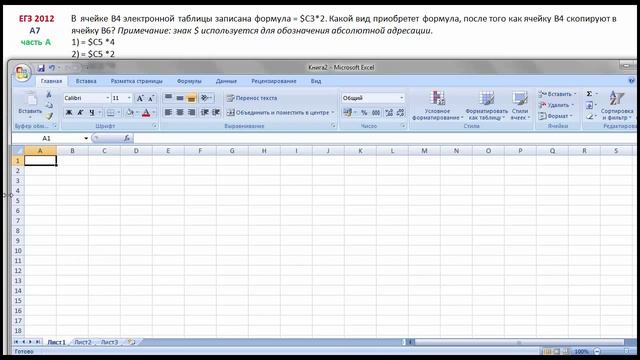640x360 pixels.
Task: Pick the fill color bucket
Action: point(130,112)
